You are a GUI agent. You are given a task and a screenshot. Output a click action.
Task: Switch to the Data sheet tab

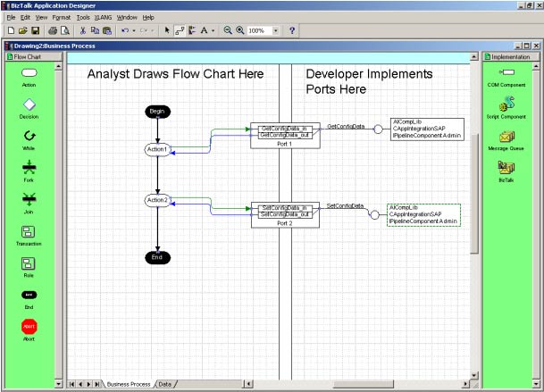pos(166,383)
